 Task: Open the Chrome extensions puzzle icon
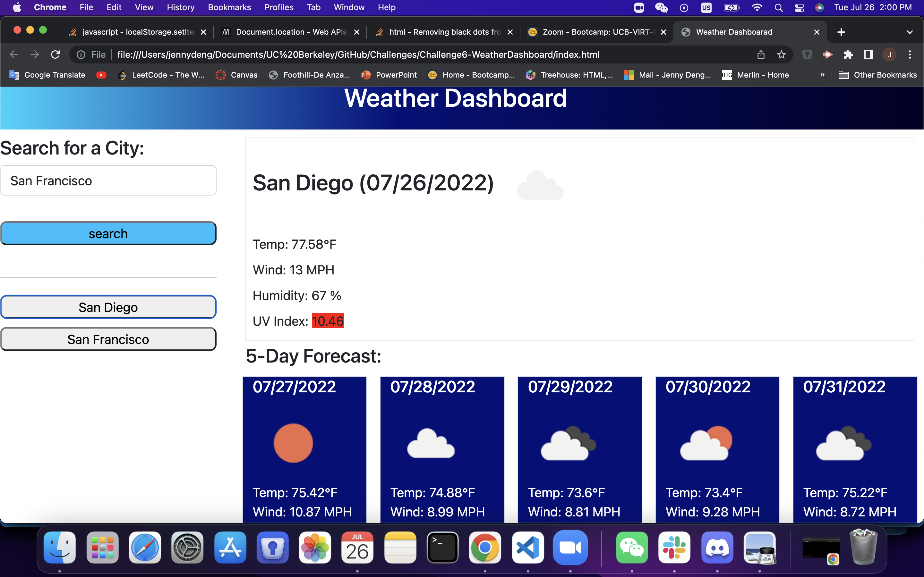click(x=848, y=54)
